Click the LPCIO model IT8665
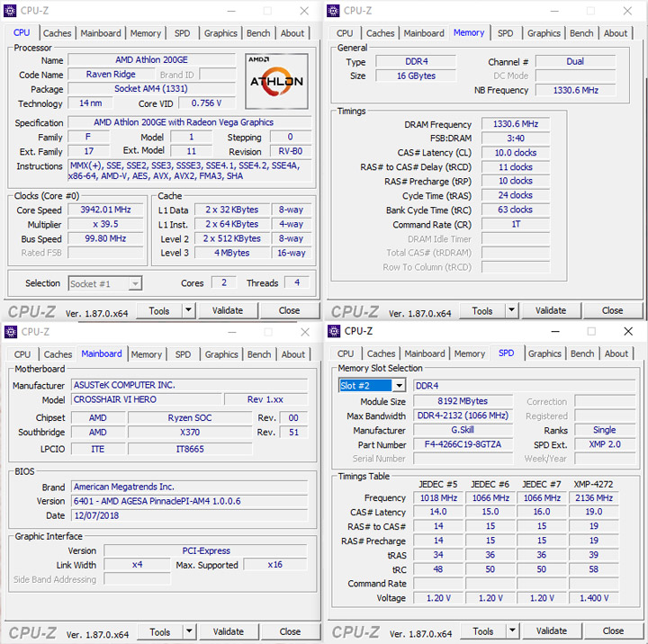The image size is (648, 644). (190, 449)
